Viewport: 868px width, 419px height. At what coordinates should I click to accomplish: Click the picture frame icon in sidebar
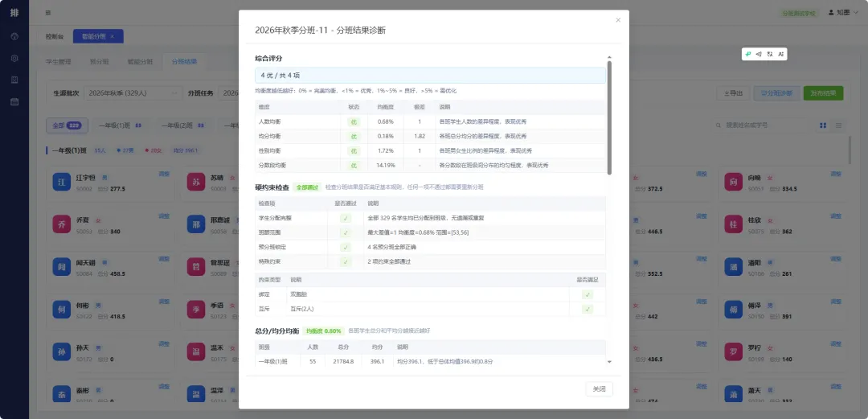(14, 80)
